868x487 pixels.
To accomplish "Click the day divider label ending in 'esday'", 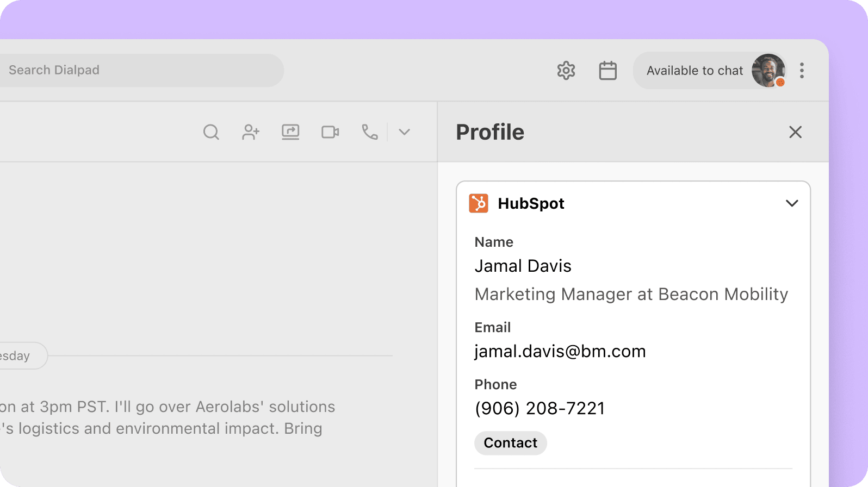I will [x=23, y=356].
